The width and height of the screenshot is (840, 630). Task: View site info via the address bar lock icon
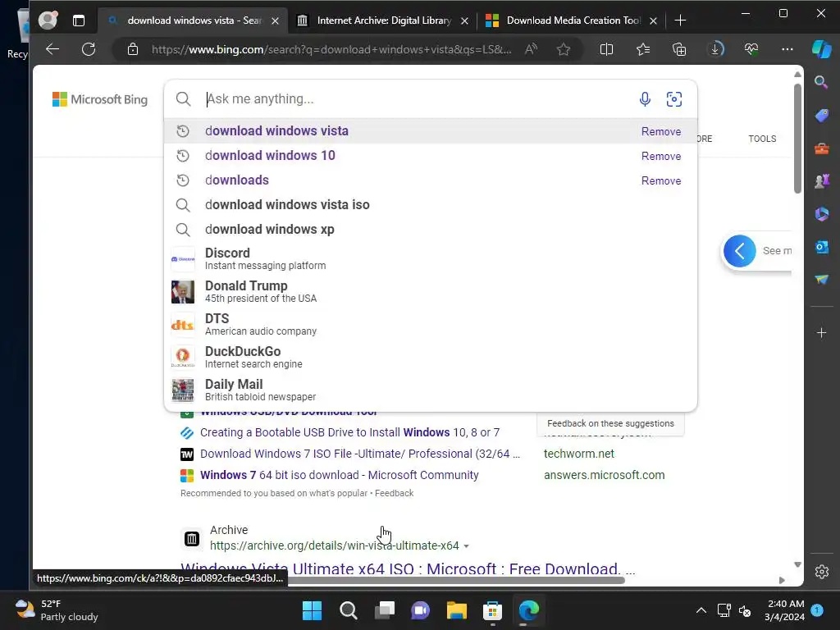tap(133, 49)
